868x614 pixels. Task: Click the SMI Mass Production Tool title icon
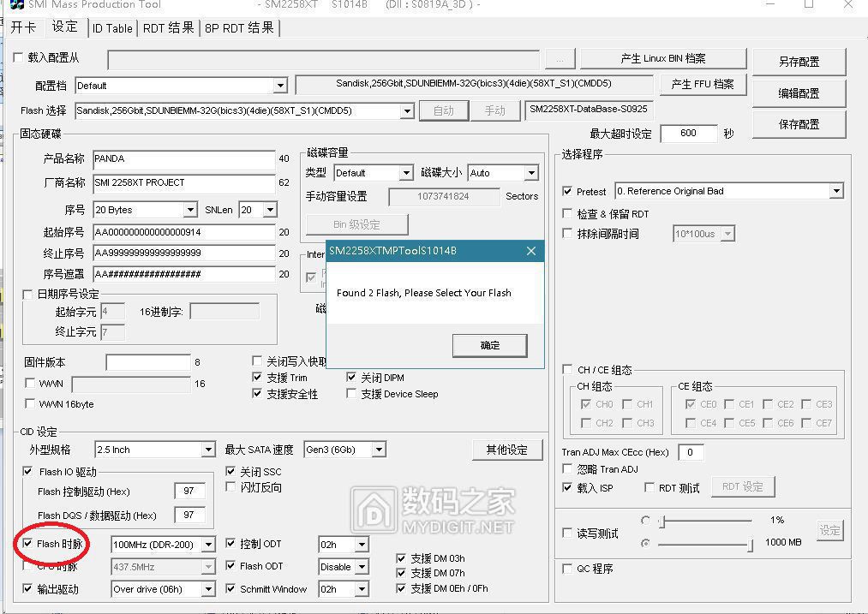click(16, 4)
